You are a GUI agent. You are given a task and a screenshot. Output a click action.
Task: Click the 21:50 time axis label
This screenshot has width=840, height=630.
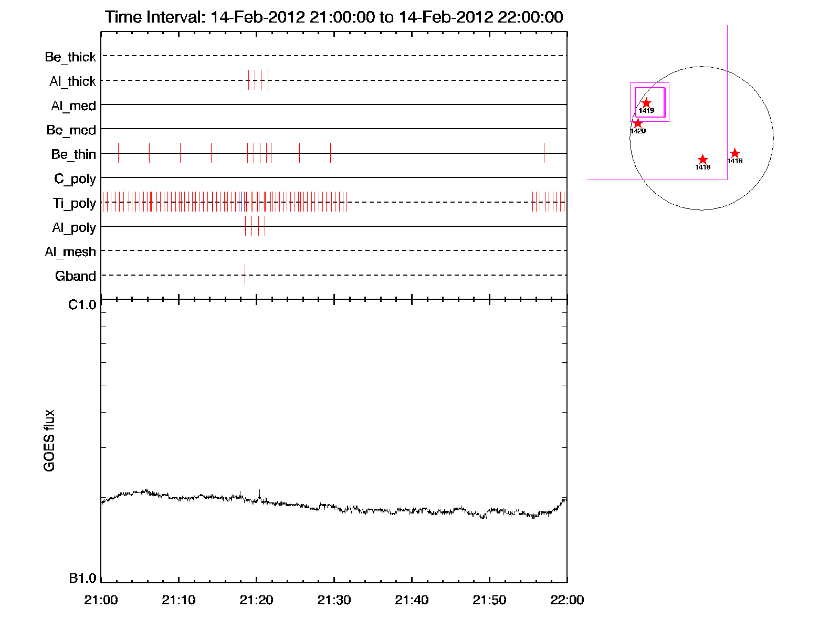[x=489, y=600]
